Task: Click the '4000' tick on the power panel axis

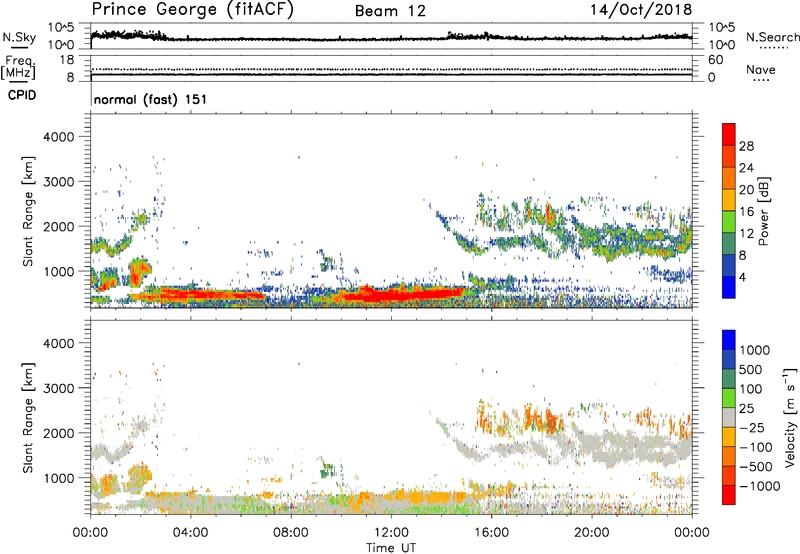Action: (59, 137)
